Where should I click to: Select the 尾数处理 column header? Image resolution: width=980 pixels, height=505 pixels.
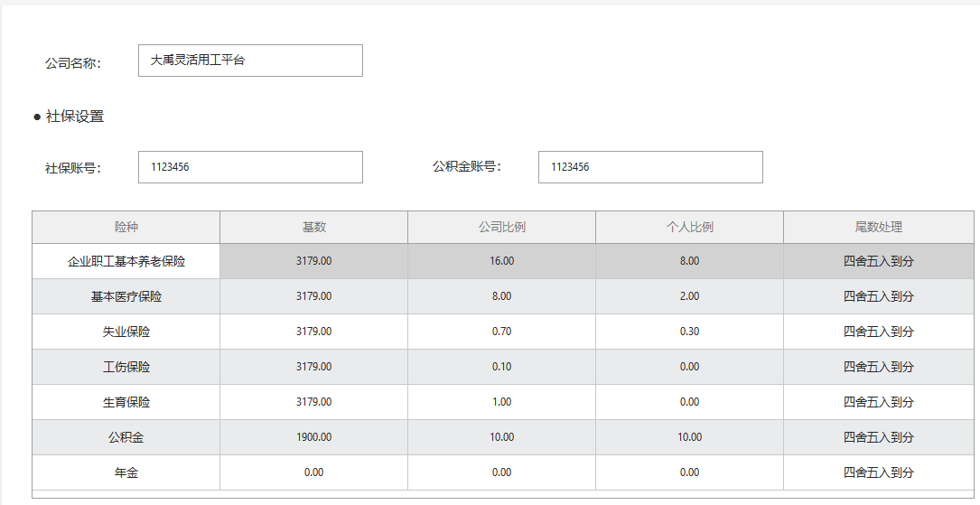pyautogui.click(x=878, y=227)
